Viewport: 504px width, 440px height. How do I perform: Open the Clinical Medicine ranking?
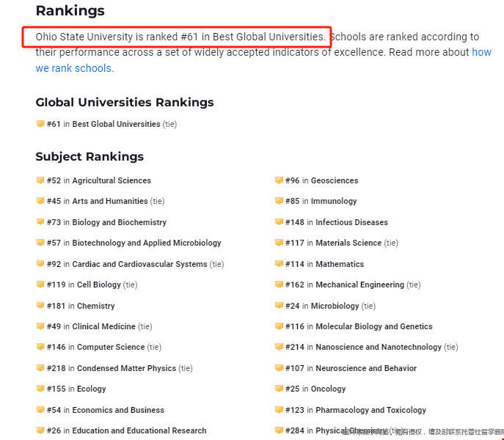point(104,326)
